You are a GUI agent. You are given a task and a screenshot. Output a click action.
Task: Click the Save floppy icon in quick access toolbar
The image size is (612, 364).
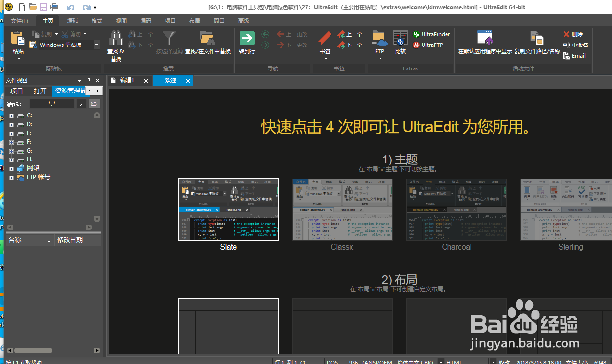pos(44,7)
